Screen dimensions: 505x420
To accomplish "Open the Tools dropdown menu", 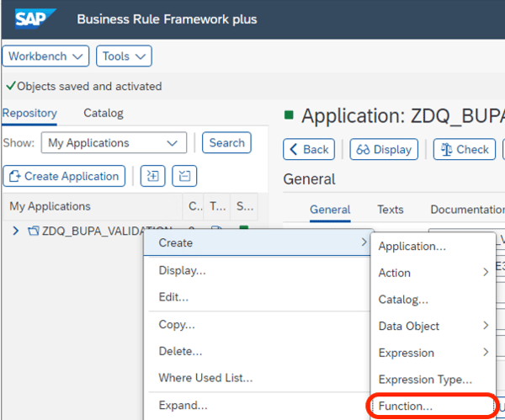I will pos(124,56).
